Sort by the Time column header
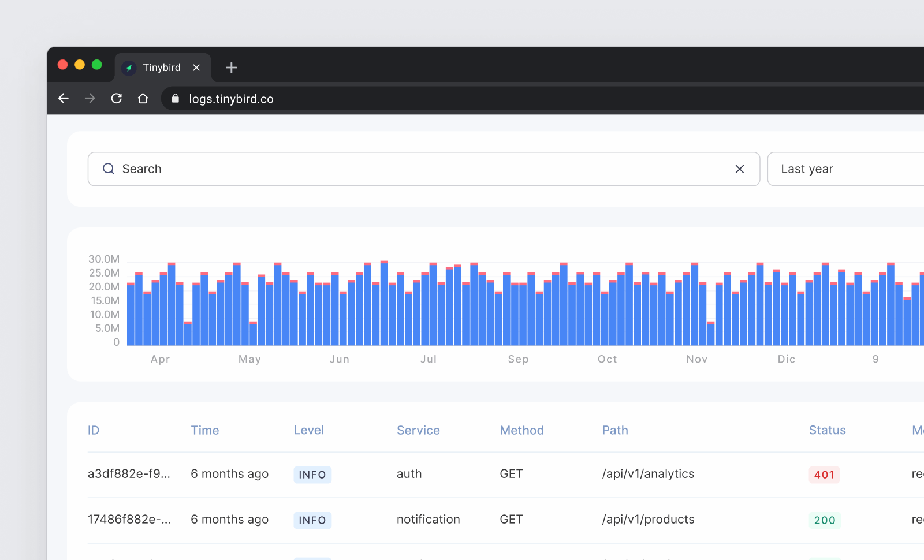The image size is (924, 560). pos(205,430)
